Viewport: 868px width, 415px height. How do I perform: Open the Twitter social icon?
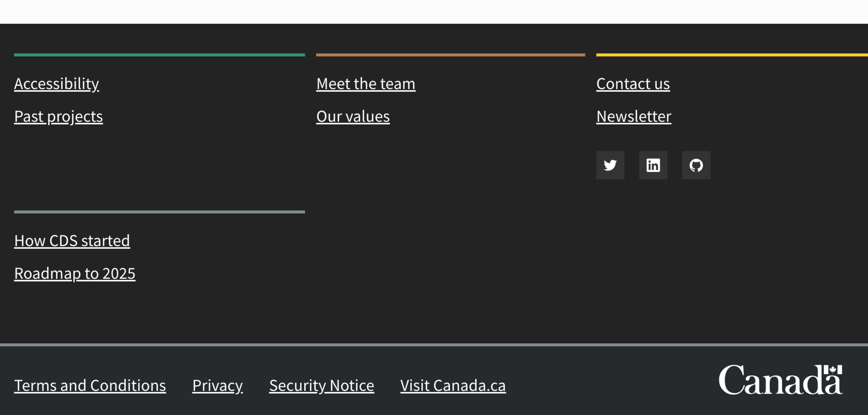tap(610, 165)
